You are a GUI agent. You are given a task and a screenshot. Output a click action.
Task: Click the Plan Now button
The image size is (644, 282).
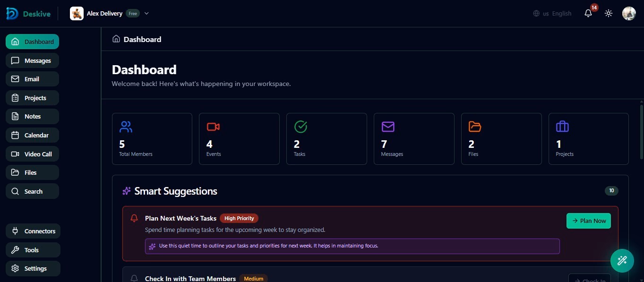click(x=588, y=221)
